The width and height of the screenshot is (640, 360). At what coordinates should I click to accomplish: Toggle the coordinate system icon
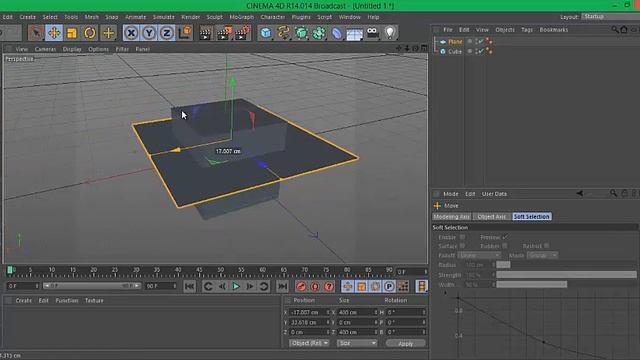185,33
